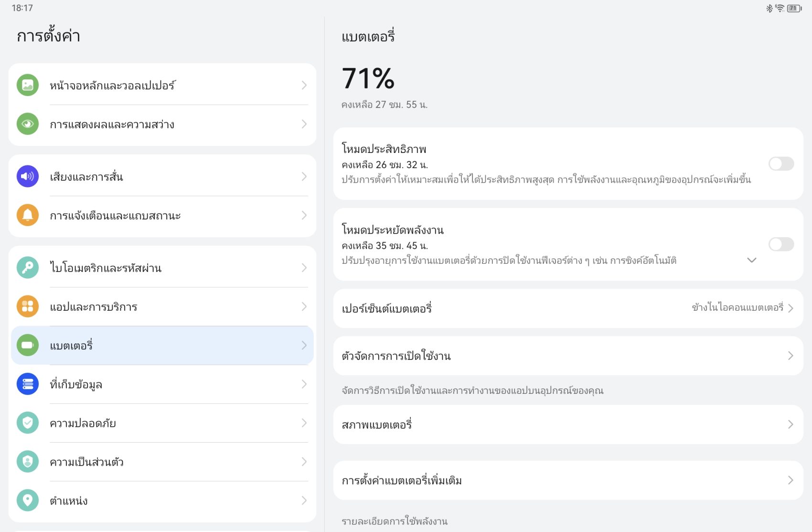Image resolution: width=812 pixels, height=532 pixels.
Task: Open หน้าจอหลักและวอลเปเปอร์ settings
Action: 162,85
